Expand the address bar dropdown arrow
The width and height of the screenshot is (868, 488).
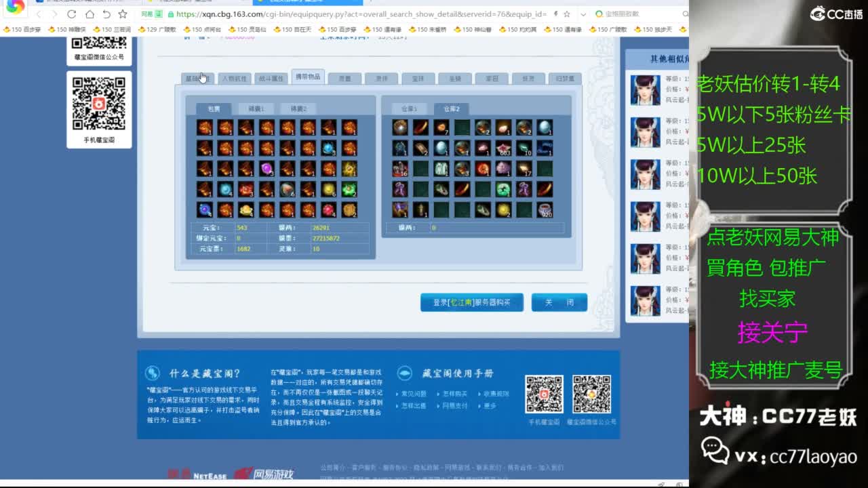[584, 14]
